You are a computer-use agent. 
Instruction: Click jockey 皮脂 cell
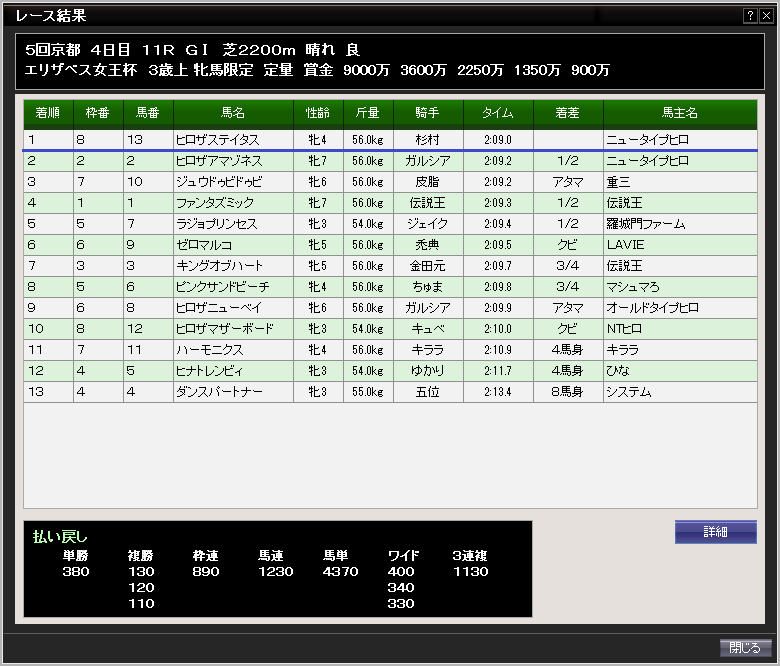click(428, 182)
